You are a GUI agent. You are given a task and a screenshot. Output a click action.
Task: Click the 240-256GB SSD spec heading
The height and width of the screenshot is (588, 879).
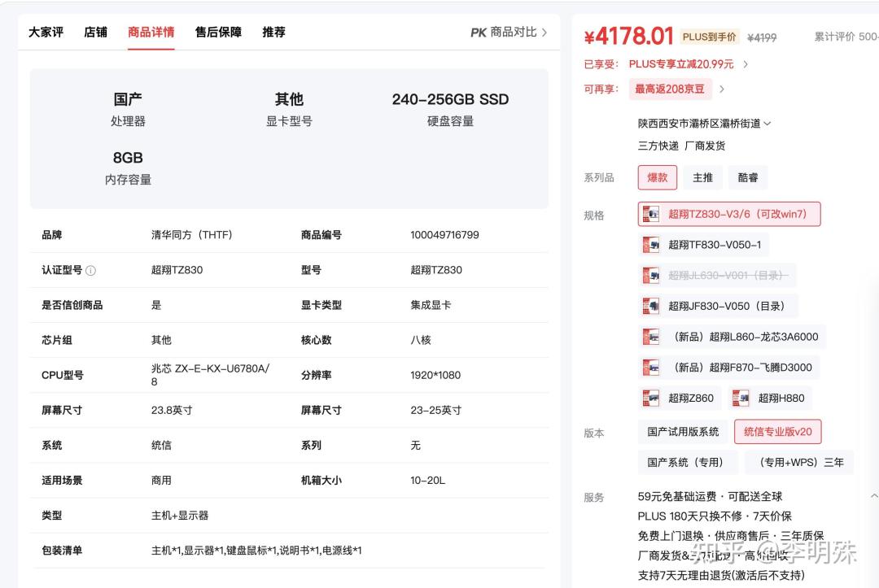click(450, 99)
